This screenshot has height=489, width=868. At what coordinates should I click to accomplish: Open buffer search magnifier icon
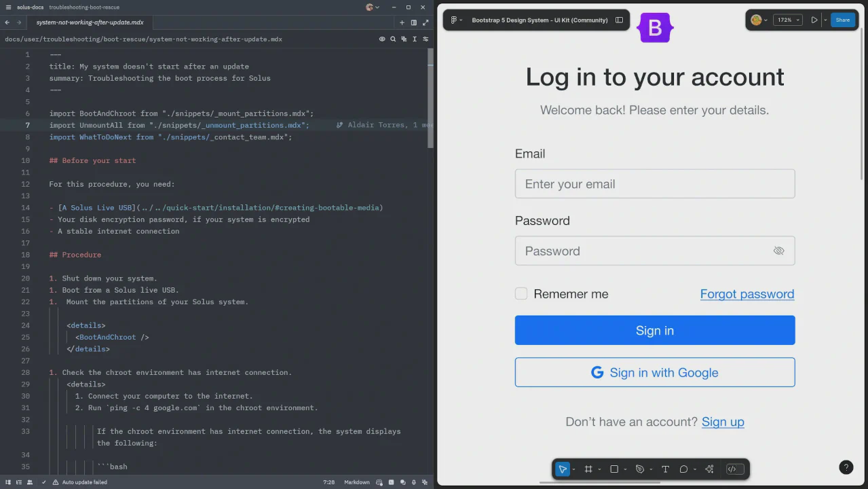(x=393, y=39)
